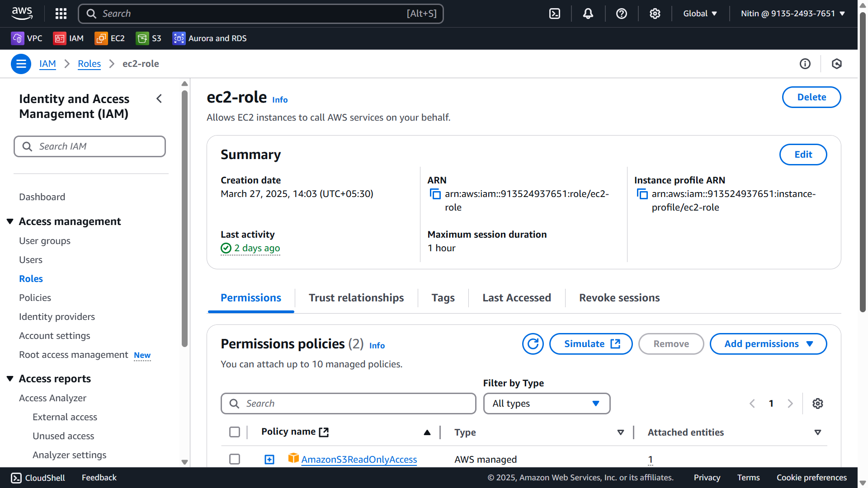
Task: Go to next page of policies
Action: pyautogui.click(x=790, y=404)
